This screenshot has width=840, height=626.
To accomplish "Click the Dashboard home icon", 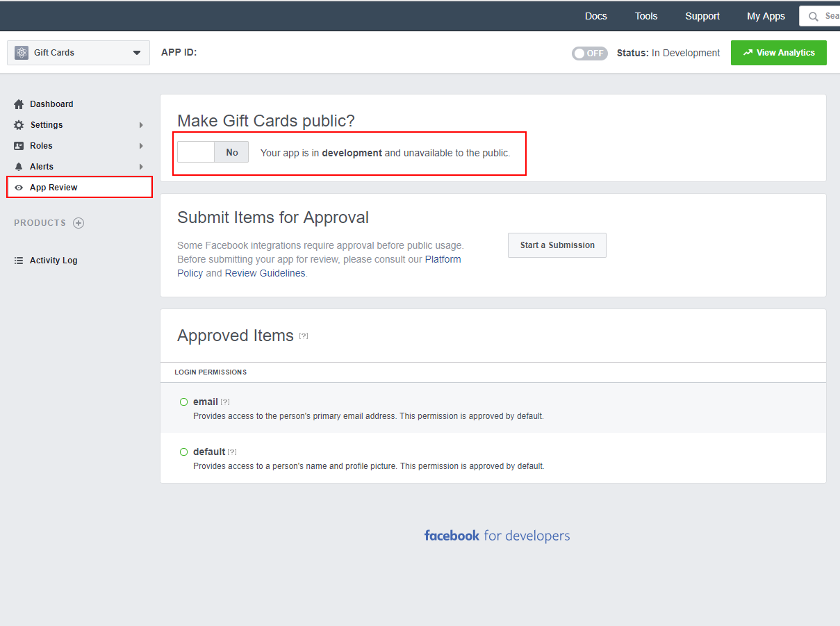I will coord(19,104).
